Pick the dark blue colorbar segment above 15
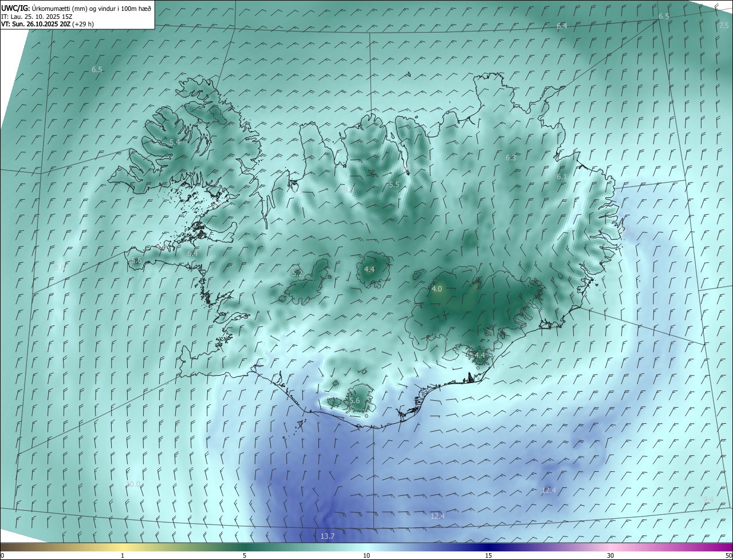Viewport: 733px width, 560px height. (488, 547)
